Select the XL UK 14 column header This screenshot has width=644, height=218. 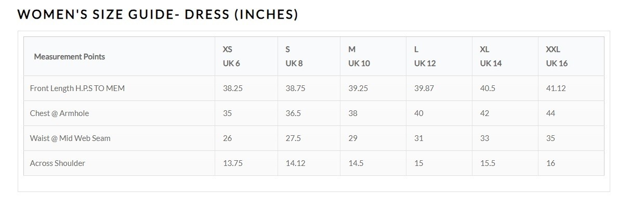click(491, 56)
